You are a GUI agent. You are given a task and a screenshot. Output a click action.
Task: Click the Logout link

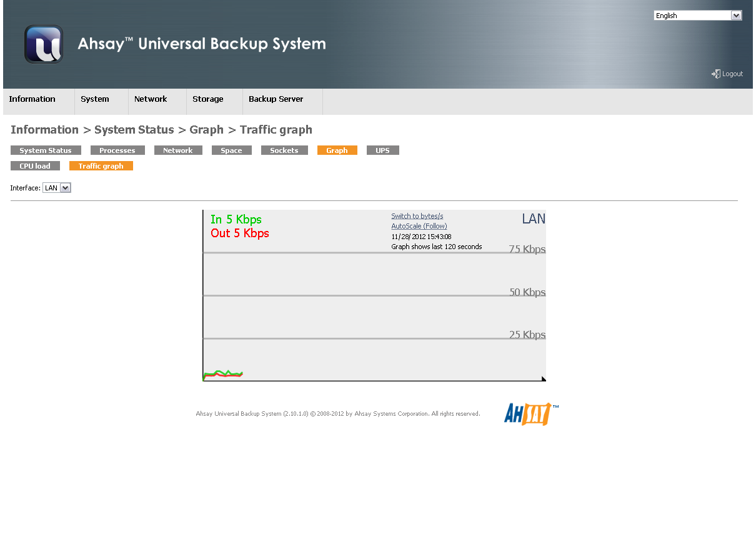732,74
